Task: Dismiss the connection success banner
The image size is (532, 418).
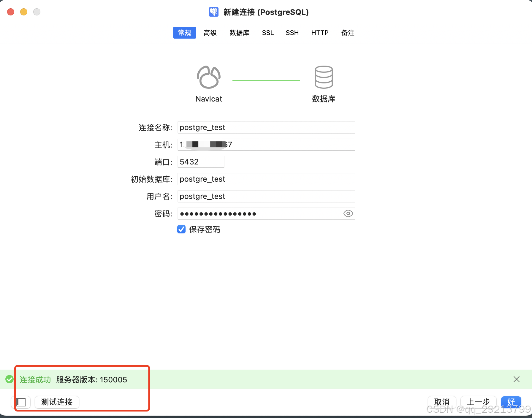Action: pyautogui.click(x=516, y=379)
